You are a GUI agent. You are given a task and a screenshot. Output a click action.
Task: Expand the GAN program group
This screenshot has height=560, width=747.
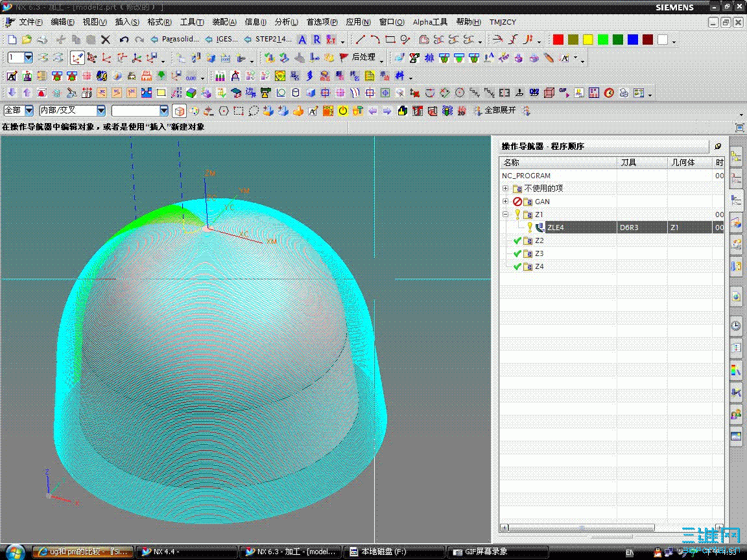click(x=505, y=202)
